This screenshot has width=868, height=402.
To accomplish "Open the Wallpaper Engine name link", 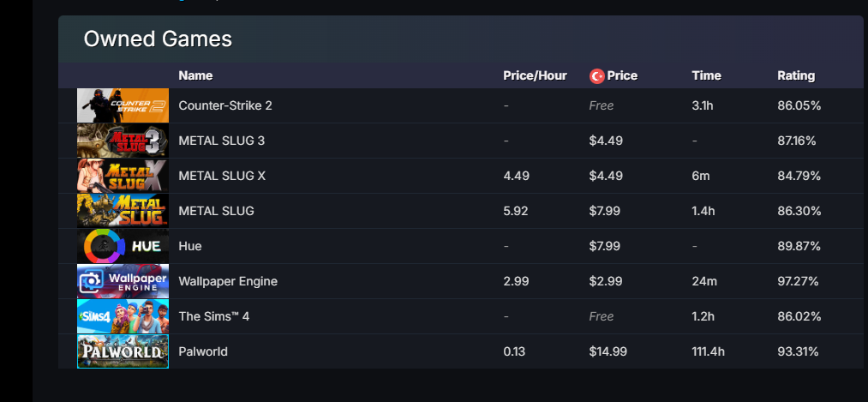I will click(x=228, y=281).
